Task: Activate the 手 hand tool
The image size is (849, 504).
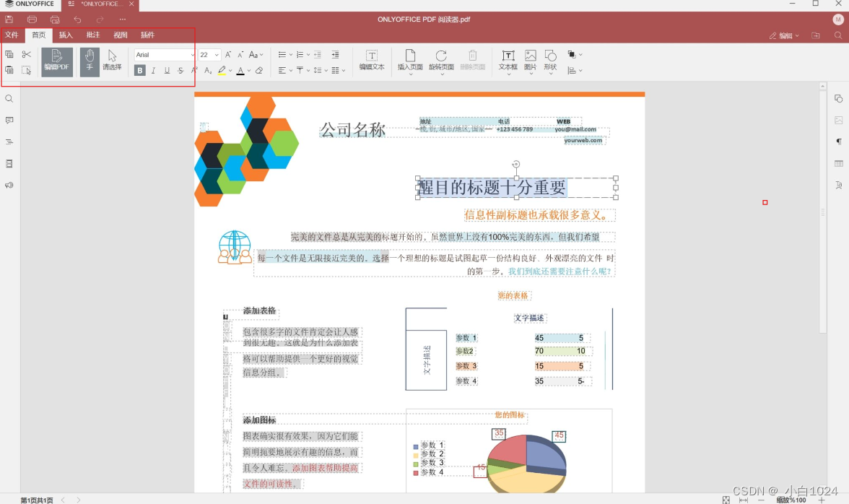Action: (90, 61)
